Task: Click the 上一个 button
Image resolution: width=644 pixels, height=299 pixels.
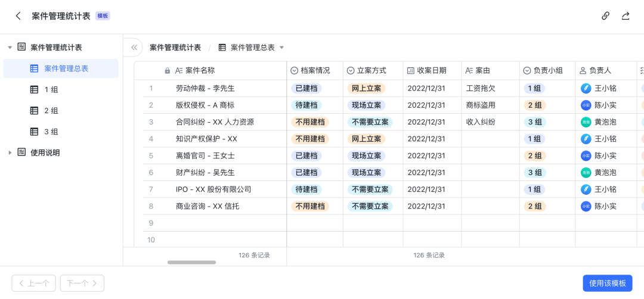Action: coord(34,284)
